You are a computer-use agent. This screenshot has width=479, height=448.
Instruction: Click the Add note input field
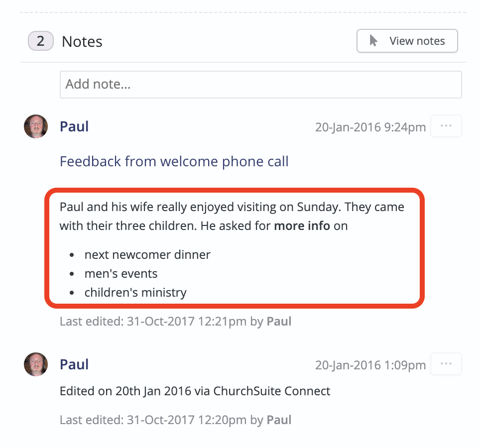pyautogui.click(x=260, y=84)
